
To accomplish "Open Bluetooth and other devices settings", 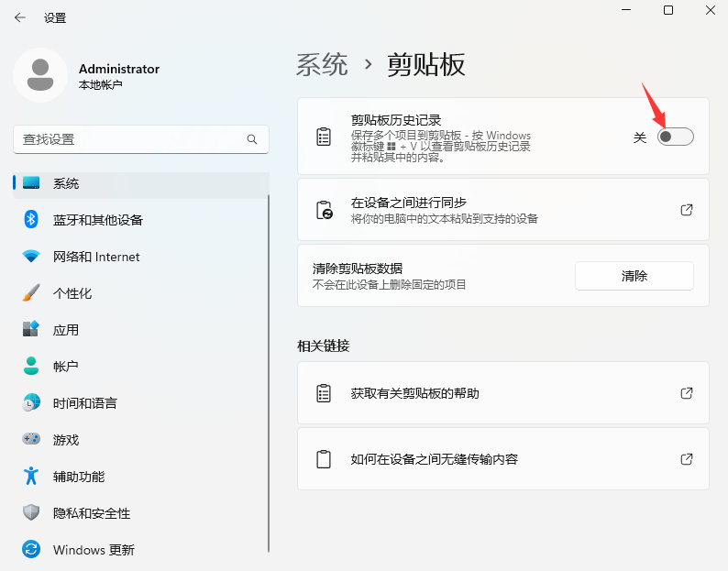I will 97,220.
